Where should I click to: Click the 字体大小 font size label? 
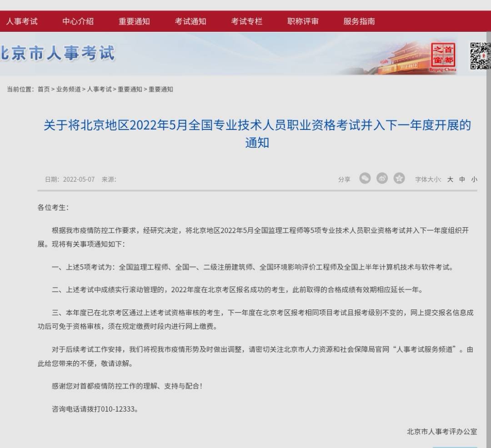tap(428, 179)
